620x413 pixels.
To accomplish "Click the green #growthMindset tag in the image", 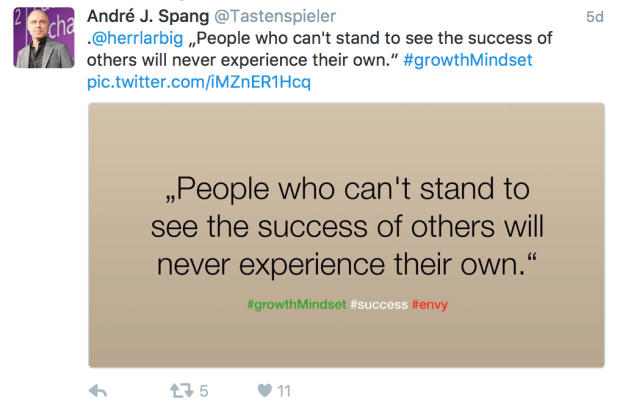I will coord(296,302).
